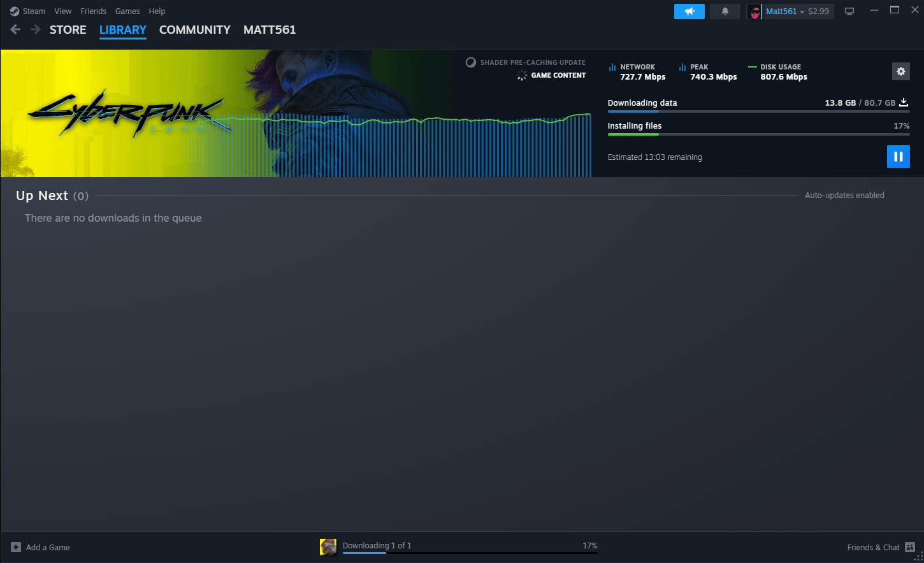This screenshot has height=563, width=924.
Task: Switch to the STORE tab
Action: tap(68, 30)
